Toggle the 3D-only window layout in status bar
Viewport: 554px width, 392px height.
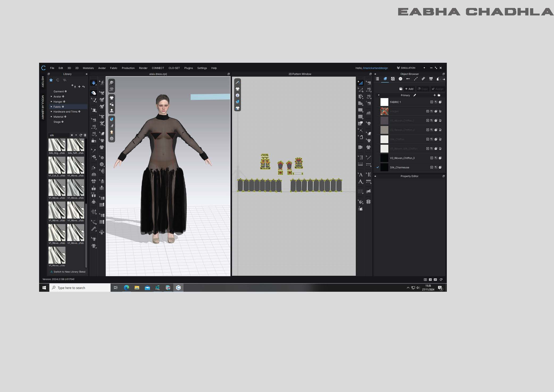tap(430, 280)
